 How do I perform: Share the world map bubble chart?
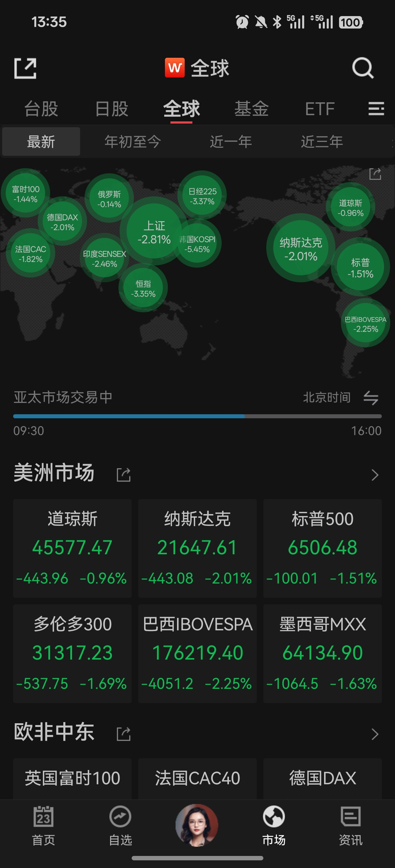[x=375, y=174]
